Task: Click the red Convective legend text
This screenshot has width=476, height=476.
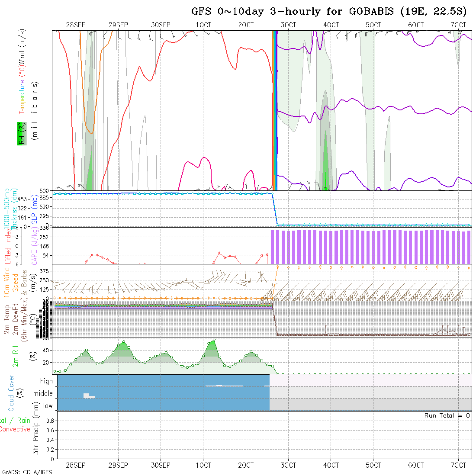Action: pos(15,429)
